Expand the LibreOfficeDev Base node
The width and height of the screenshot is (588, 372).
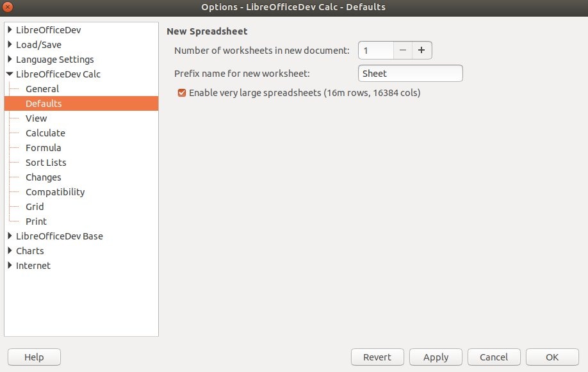point(10,236)
